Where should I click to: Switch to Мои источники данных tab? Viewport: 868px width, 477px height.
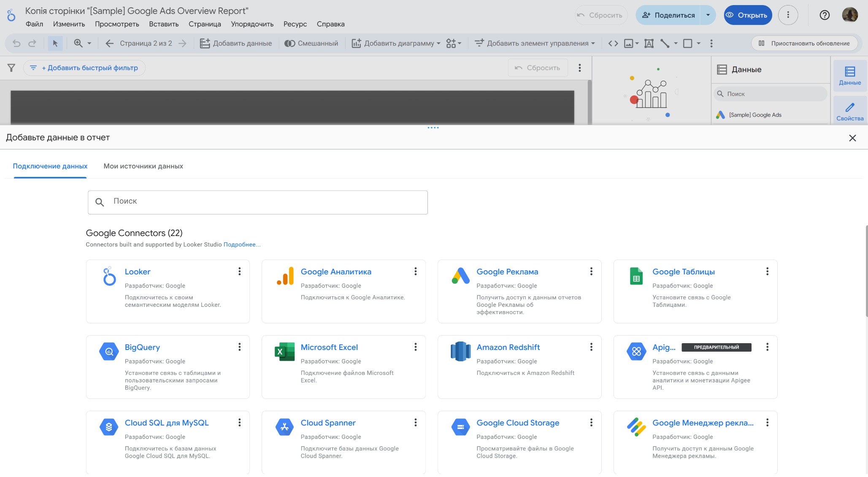tap(143, 166)
